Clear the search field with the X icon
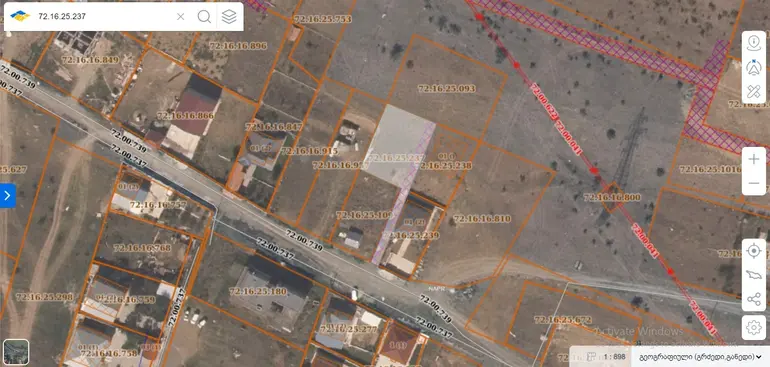Viewport: 770px width, 367px height. pos(181,16)
